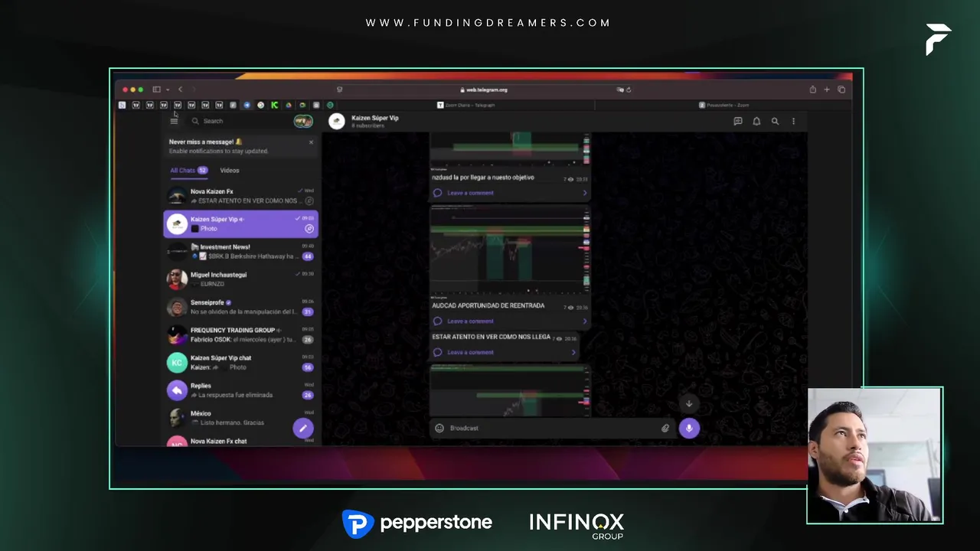Open channel discussion comments icon in header
Screen dimensions: 980x551
(x=738, y=121)
